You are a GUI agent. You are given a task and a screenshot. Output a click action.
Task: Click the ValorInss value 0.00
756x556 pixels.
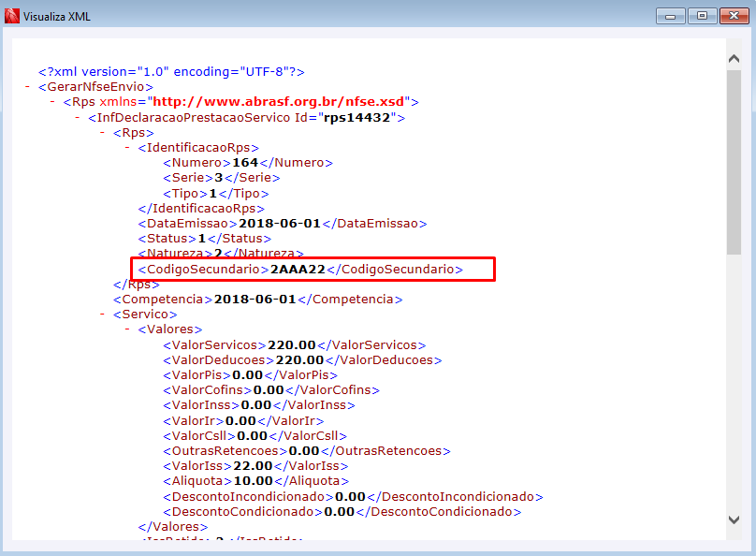click(x=256, y=405)
